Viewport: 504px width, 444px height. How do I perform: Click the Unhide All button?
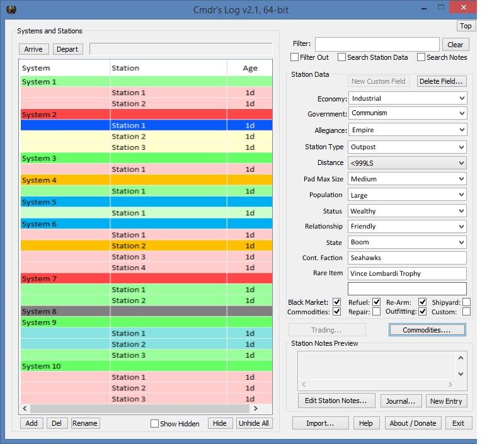[x=254, y=423]
